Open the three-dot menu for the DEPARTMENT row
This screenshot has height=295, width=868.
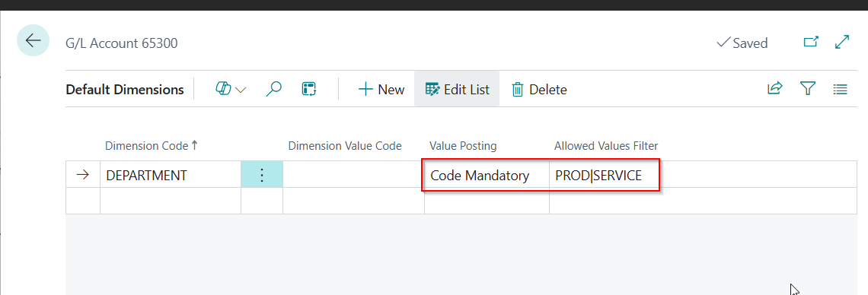coord(262,175)
